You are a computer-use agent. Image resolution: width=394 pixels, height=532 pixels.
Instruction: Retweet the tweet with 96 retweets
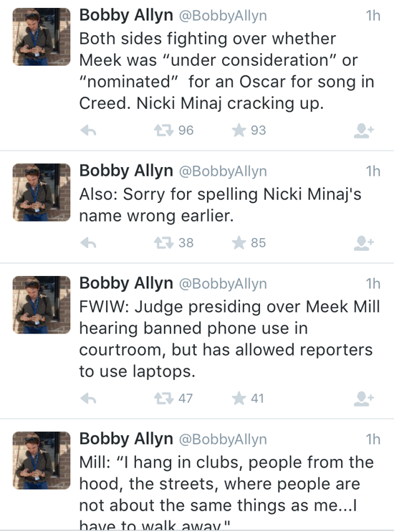164,130
